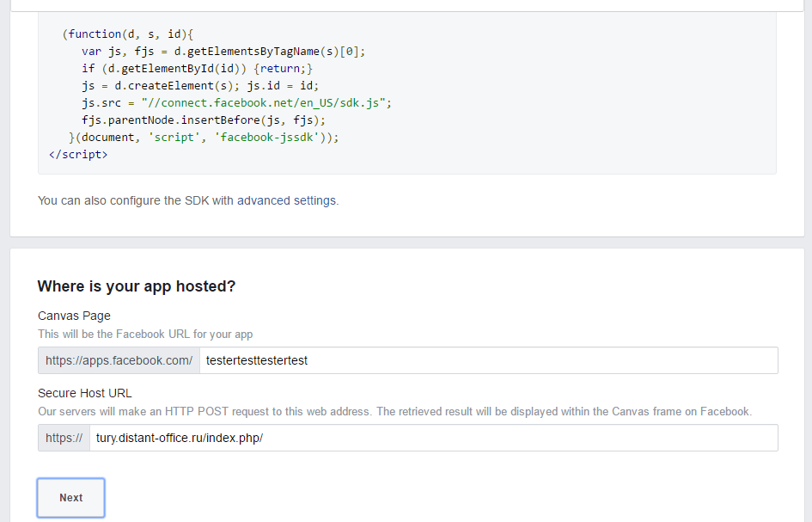Click the 'var js, fjs' code line
This screenshot has width=812, height=522.
click(x=223, y=52)
